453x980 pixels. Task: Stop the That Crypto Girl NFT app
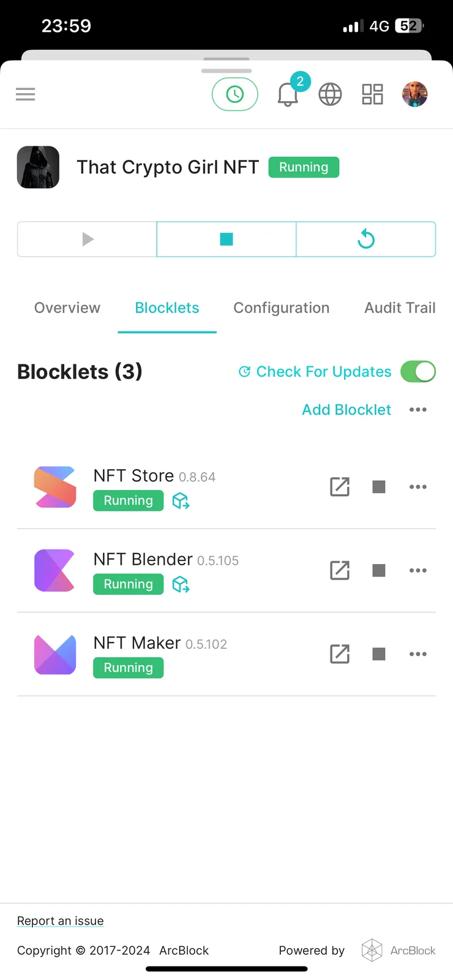tap(226, 239)
